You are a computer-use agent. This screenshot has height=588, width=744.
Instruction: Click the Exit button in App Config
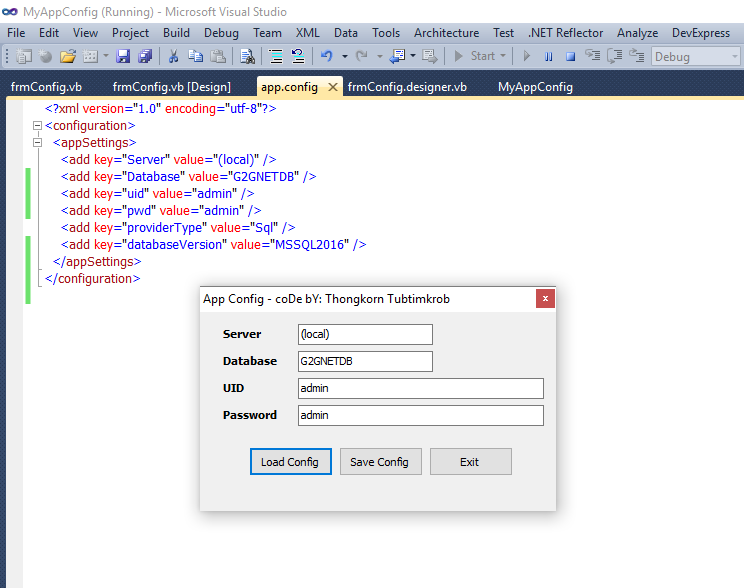(471, 462)
